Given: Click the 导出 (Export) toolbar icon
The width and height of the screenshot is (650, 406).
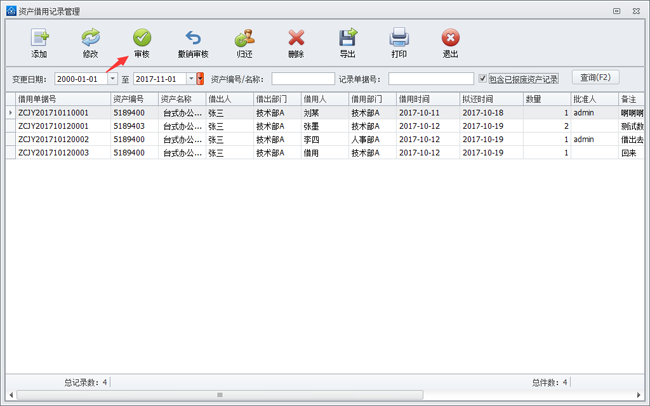Looking at the screenshot, I should pyautogui.click(x=347, y=40).
